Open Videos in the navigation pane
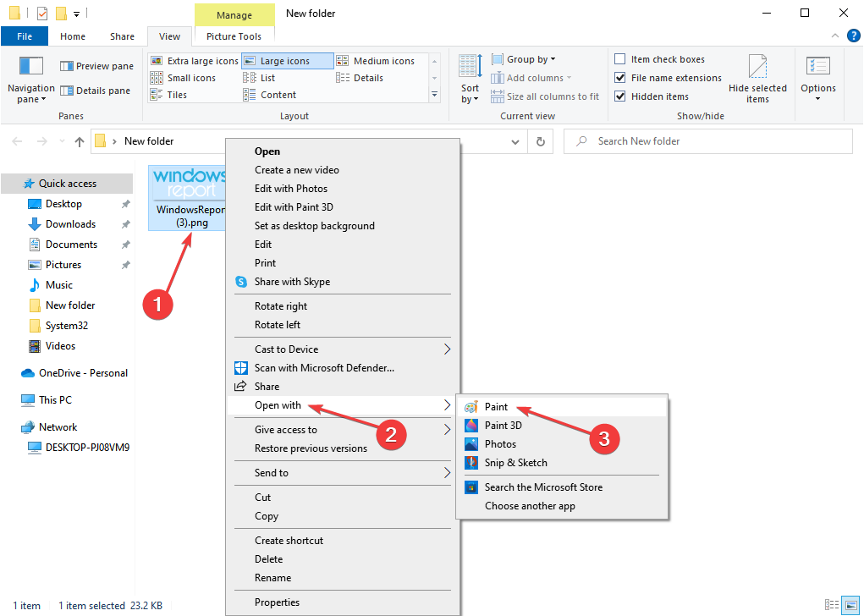This screenshot has height=616, width=864. coord(60,346)
